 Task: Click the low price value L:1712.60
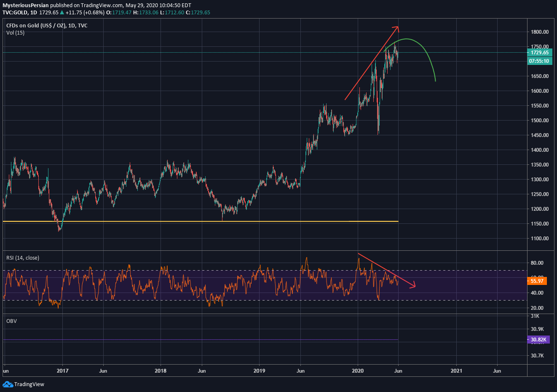click(172, 13)
